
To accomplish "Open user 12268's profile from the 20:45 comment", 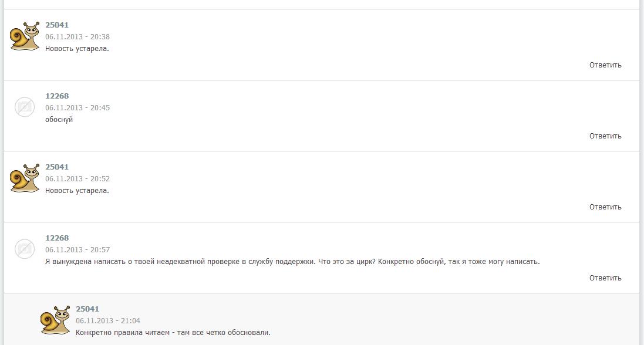I will tap(57, 96).
